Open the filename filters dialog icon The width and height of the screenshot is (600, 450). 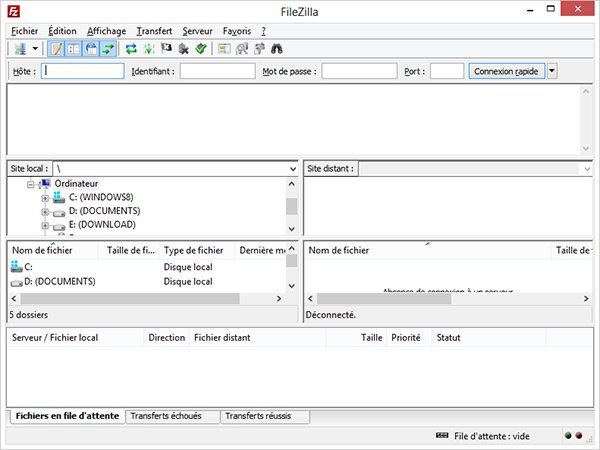point(224,49)
